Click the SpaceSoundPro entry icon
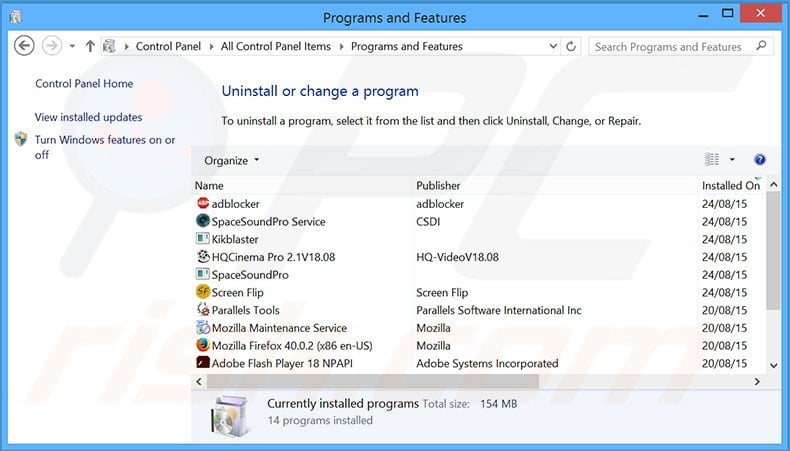This screenshot has height=451, width=790. pyautogui.click(x=203, y=274)
